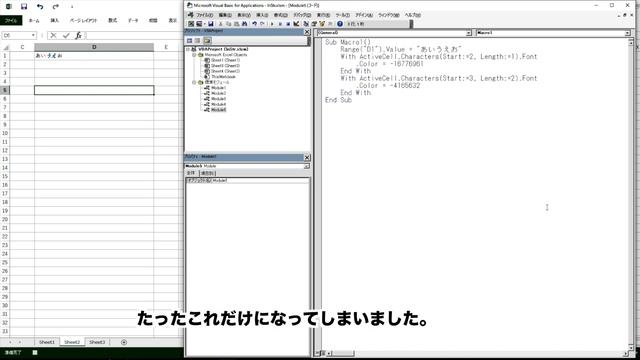
Task: Open Object Browser icon in the VBA toolbar
Action: coord(322,24)
